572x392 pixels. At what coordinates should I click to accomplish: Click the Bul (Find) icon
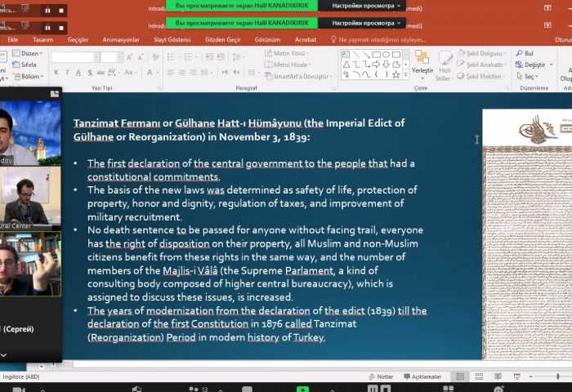pos(524,53)
